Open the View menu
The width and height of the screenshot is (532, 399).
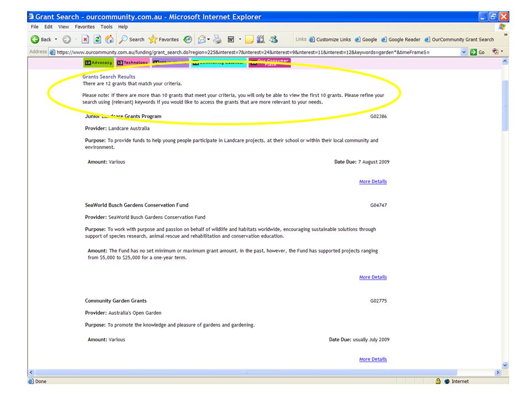(63, 27)
